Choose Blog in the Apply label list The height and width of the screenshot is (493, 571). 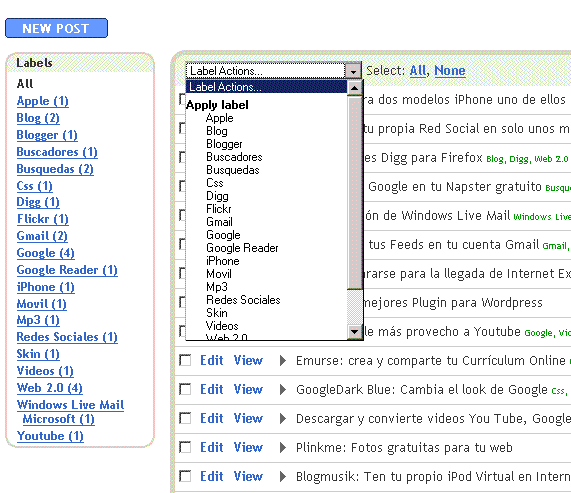(217, 131)
